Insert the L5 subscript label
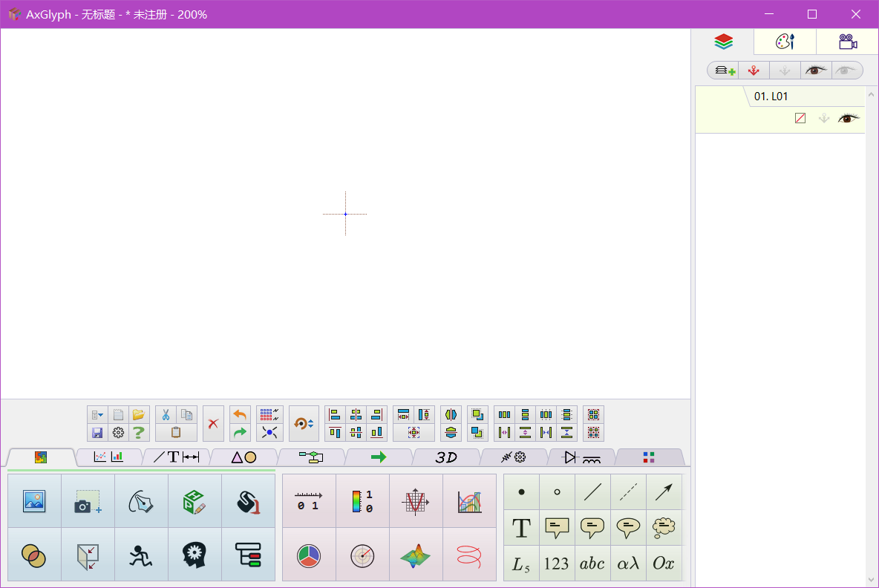This screenshot has height=588, width=879. click(521, 563)
